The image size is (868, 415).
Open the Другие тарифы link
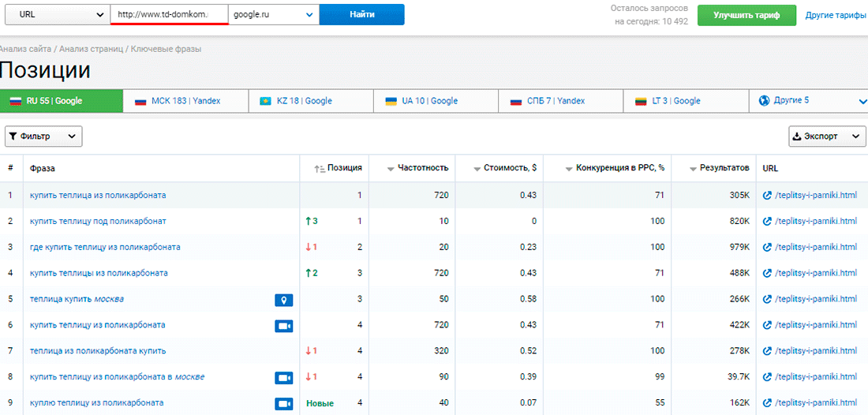pyautogui.click(x=835, y=15)
